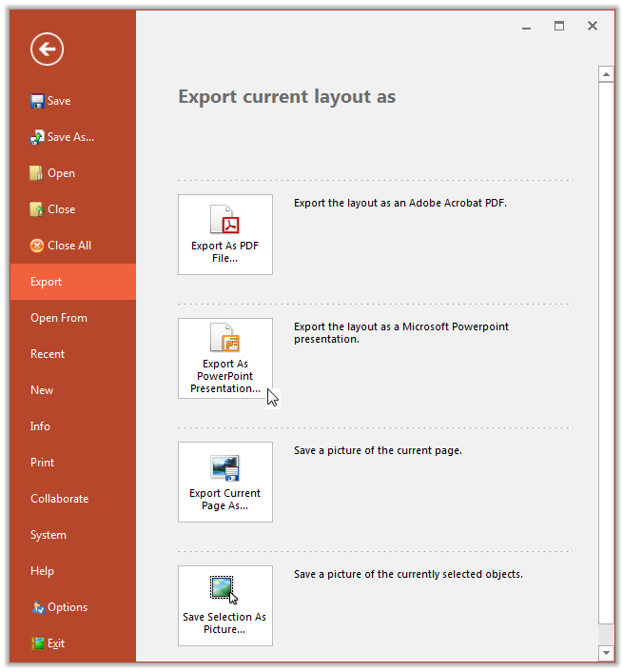The height and width of the screenshot is (672, 623).
Task: Click the scrollbar up arrow
Action: (x=606, y=73)
